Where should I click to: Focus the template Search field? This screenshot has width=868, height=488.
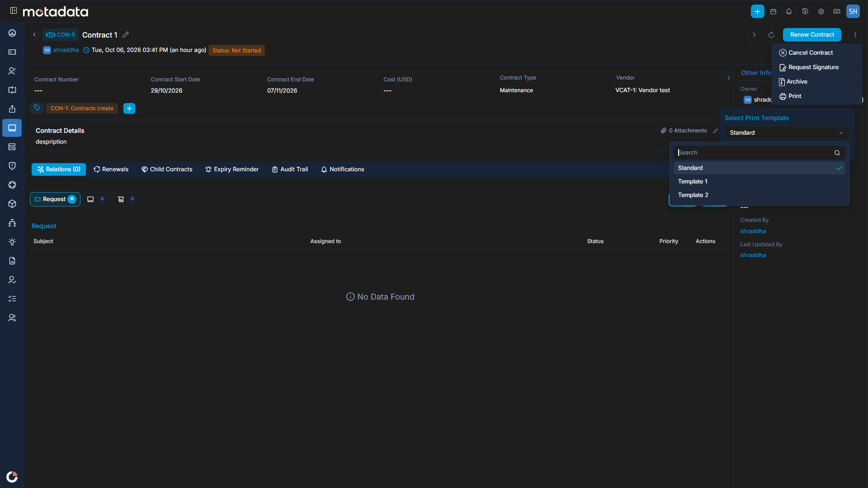[759, 153]
